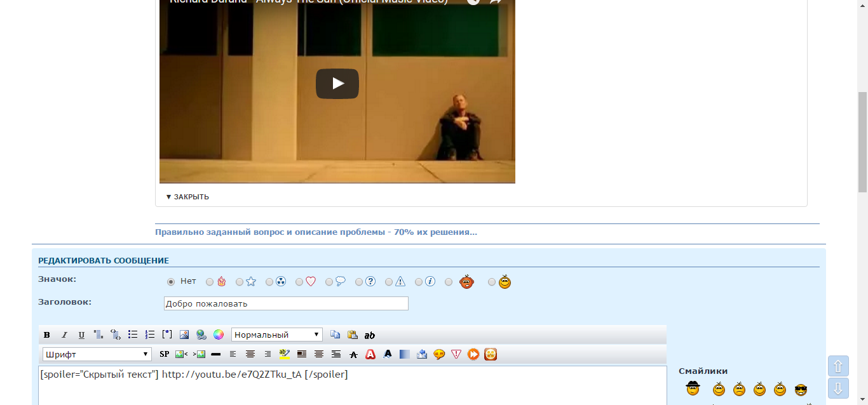
Task: Click the red inverted triangle icon
Action: [x=456, y=354]
